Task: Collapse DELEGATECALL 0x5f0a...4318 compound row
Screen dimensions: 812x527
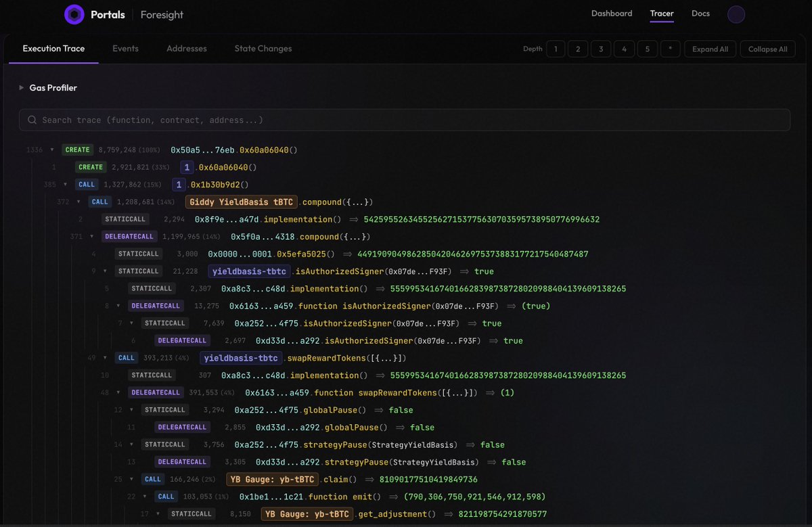Action: coord(92,237)
